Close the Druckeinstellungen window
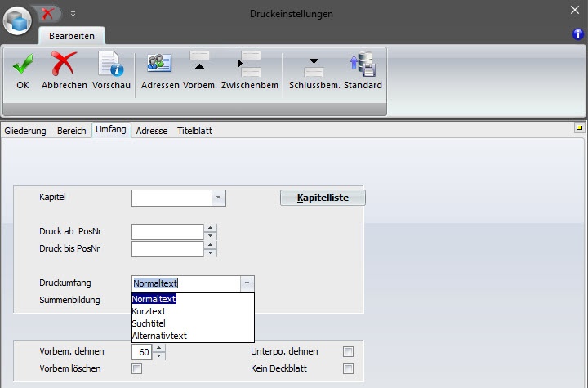 [x=575, y=10]
